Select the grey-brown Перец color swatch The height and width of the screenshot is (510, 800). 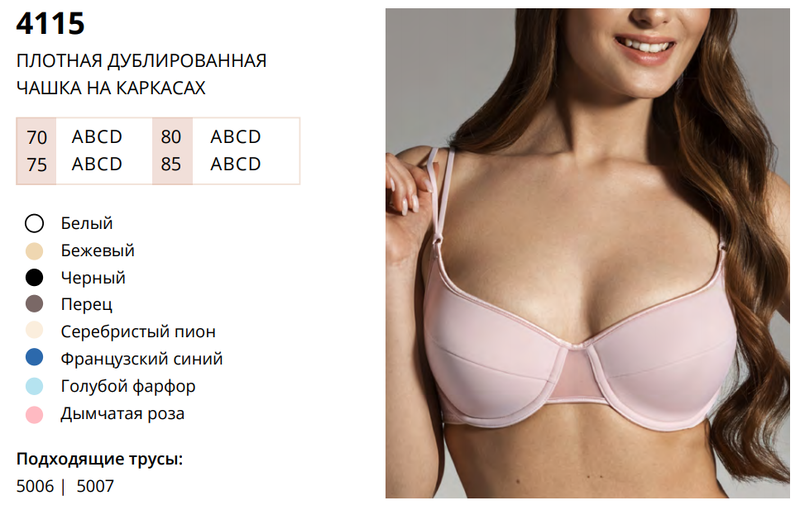[34, 304]
